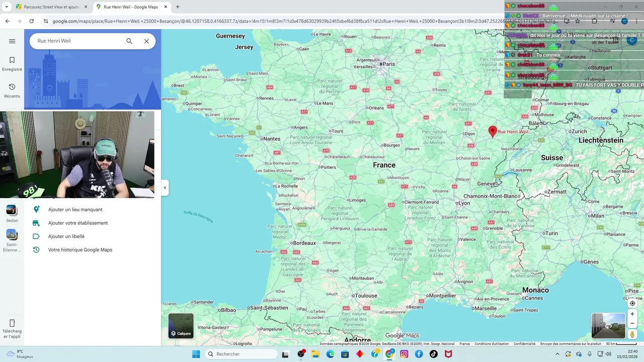Collapse the side panel with the arrow
The width and height of the screenshot is (644, 362).
[x=165, y=188]
